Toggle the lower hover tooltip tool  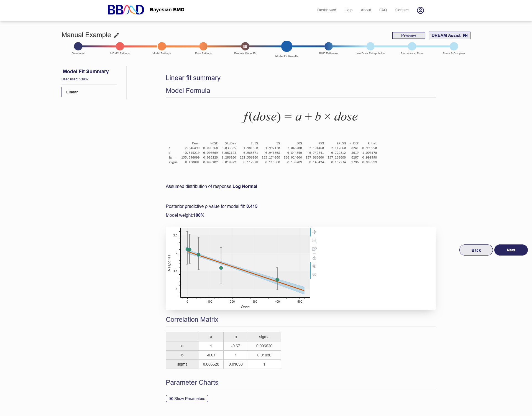[314, 275]
